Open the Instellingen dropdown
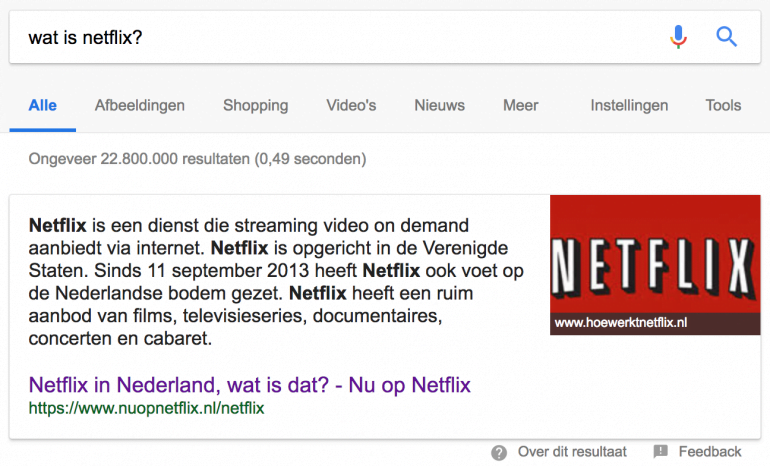Image resolution: width=770 pixels, height=466 pixels. 629,105
